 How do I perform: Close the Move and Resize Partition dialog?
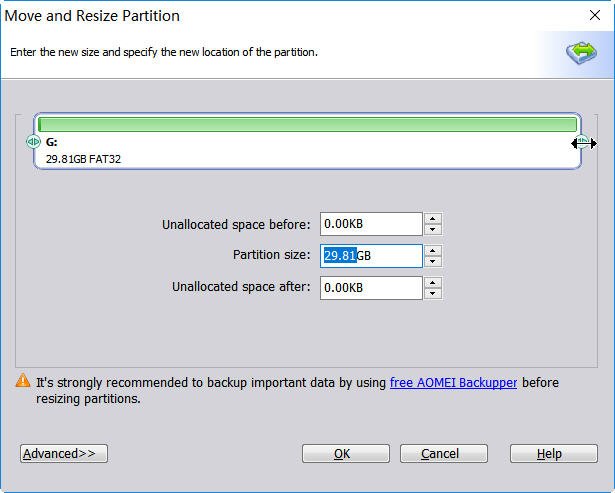coord(595,16)
